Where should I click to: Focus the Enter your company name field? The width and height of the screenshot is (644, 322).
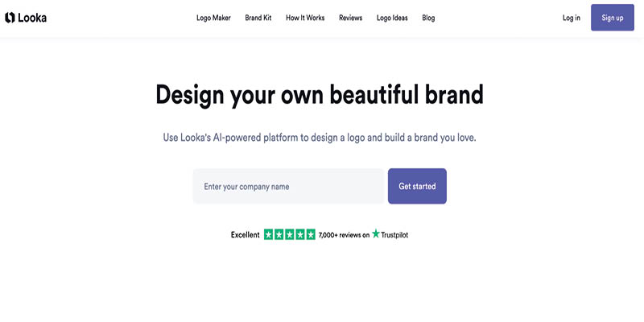289,186
